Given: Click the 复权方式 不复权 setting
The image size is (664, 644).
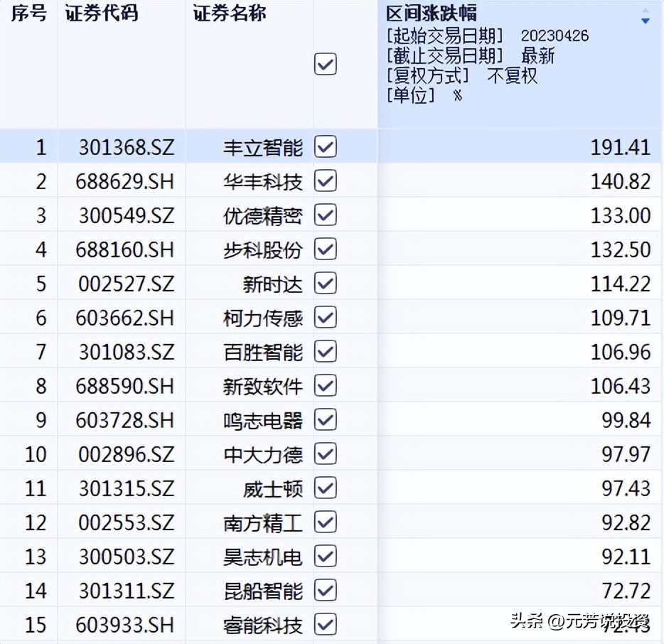Looking at the screenshot, I should (x=461, y=75).
